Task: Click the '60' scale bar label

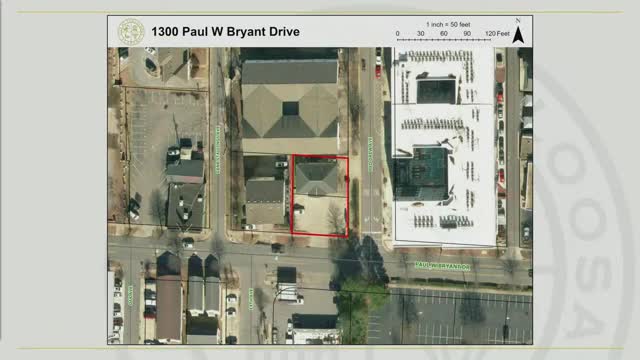Action: pyautogui.click(x=444, y=33)
